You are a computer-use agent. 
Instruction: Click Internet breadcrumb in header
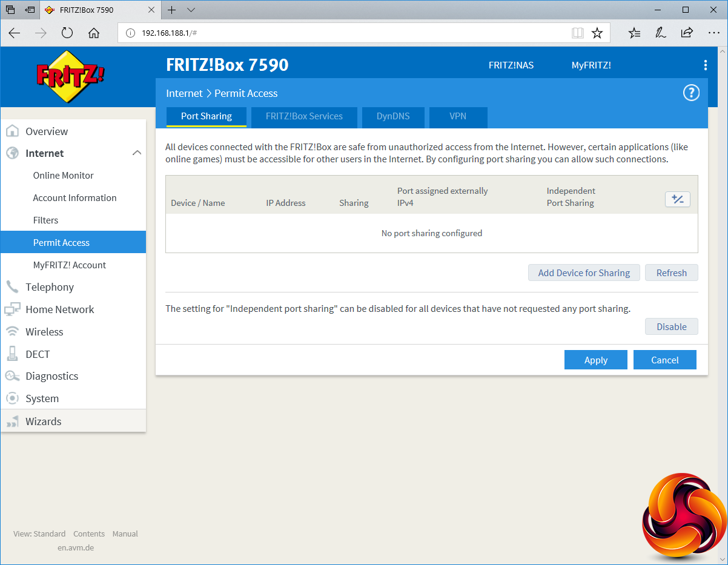(x=184, y=93)
